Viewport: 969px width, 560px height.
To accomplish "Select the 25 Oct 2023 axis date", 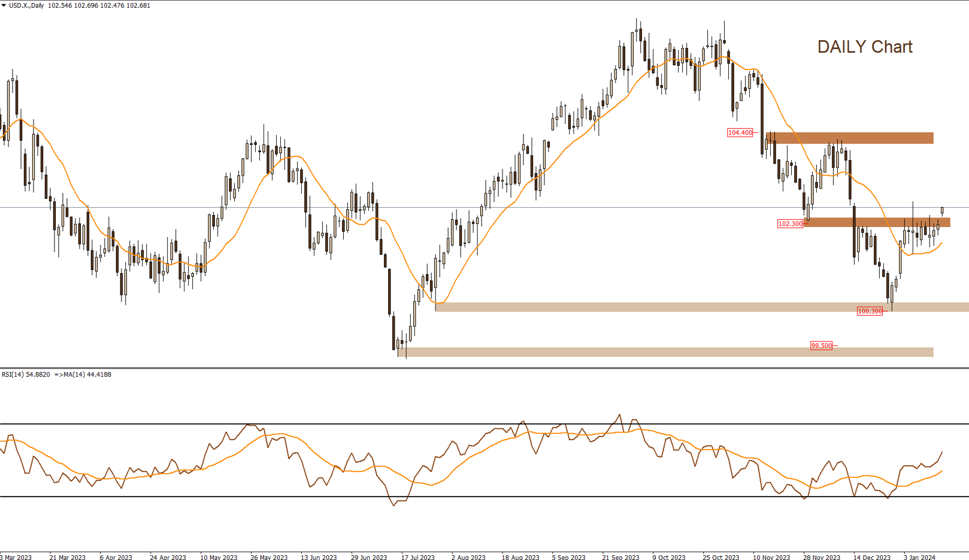I will (720, 557).
